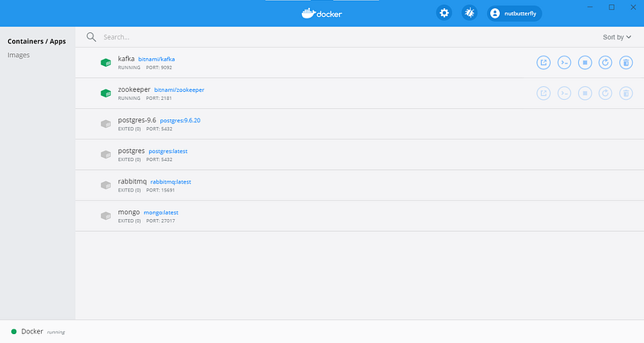This screenshot has height=343, width=644.
Task: Click the gray mongo container icon
Action: pyautogui.click(x=106, y=216)
